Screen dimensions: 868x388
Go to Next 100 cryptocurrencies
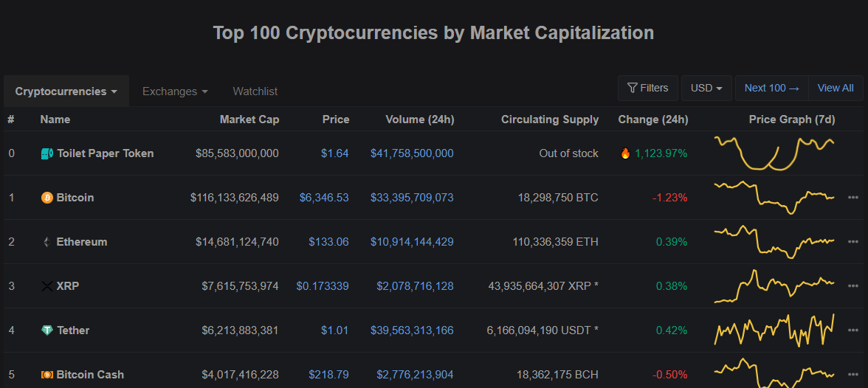(771, 88)
